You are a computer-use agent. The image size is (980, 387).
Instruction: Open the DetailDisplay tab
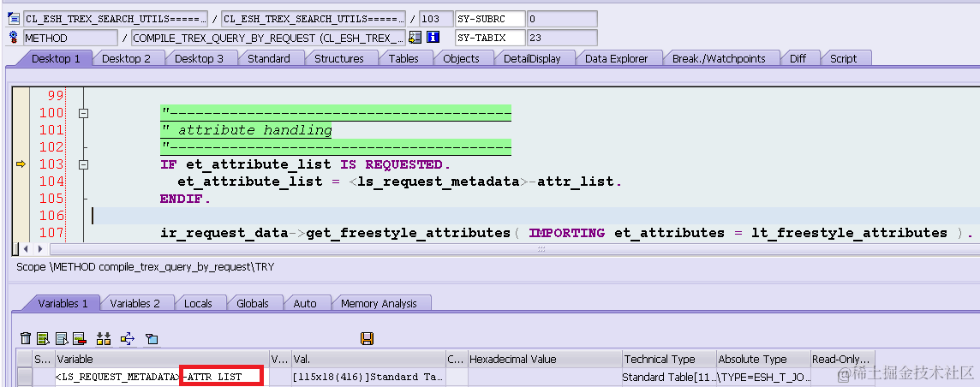532,59
